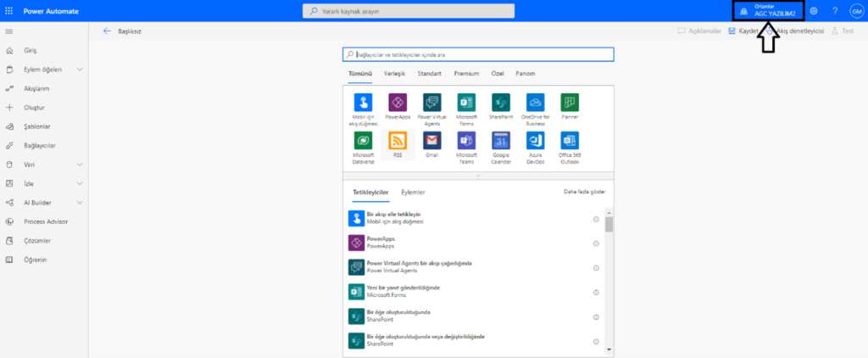This screenshot has width=868, height=358.
Task: Show info for Bir akışı elle tetikleyin
Action: point(596,219)
